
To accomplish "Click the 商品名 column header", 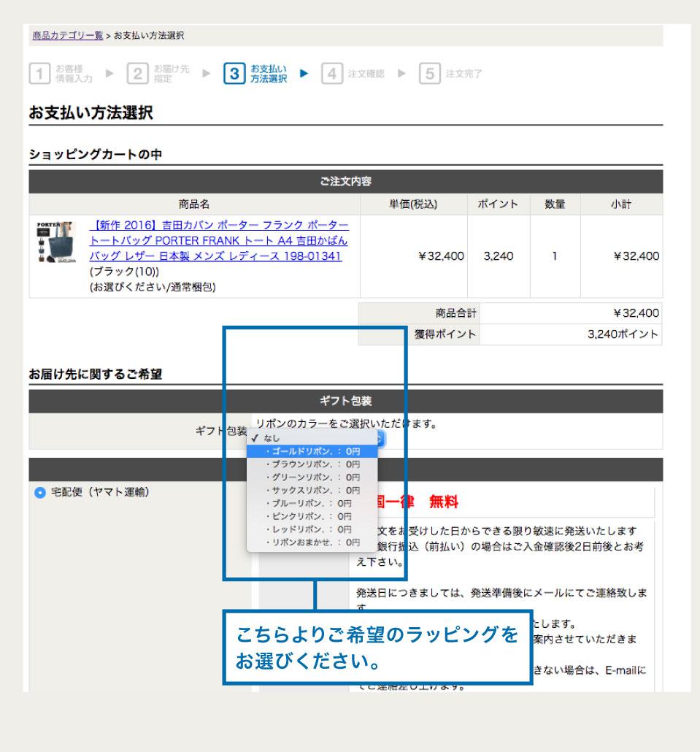I will tap(194, 204).
